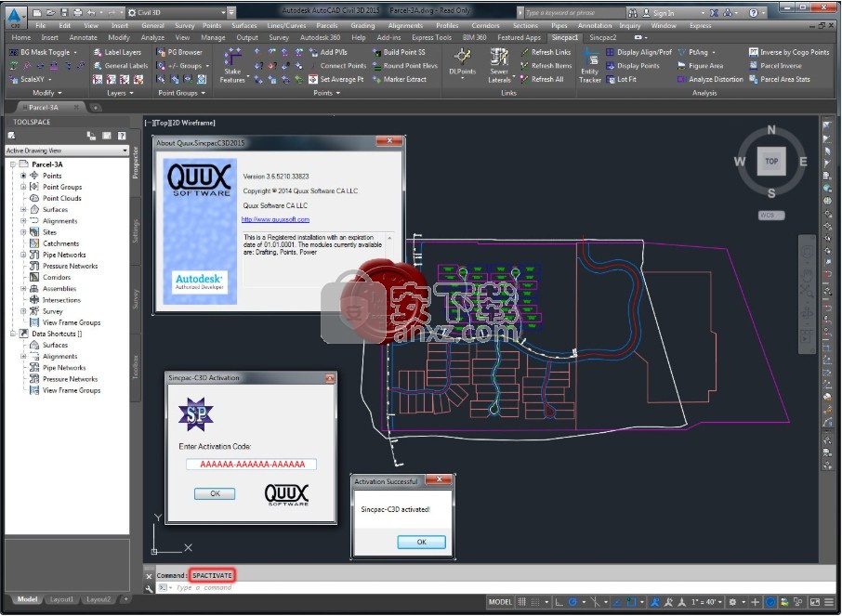This screenshot has width=842, height=616.
Task: Collapse the Data Shortcuts node
Action: [x=13, y=334]
